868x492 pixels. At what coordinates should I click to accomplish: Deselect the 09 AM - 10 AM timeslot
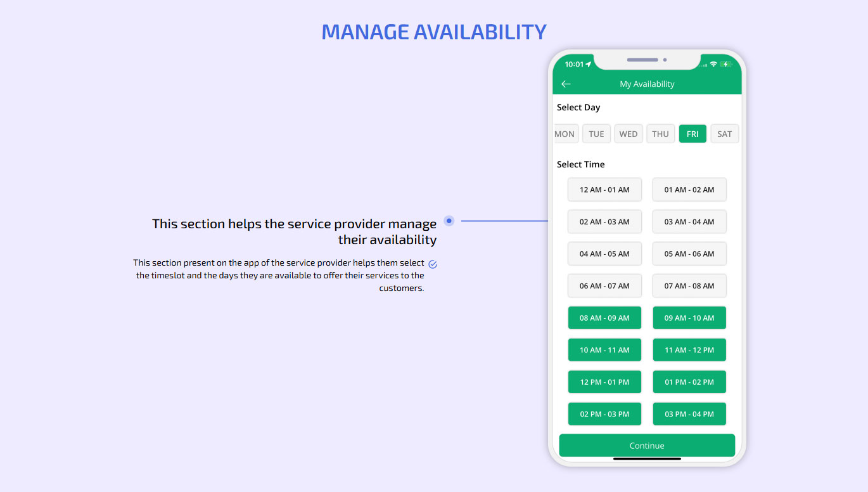689,318
